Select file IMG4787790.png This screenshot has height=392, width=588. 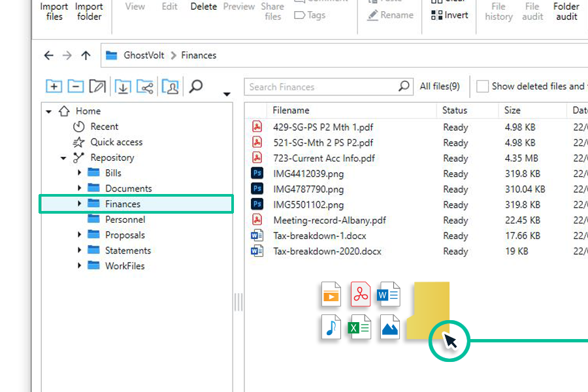tap(308, 189)
